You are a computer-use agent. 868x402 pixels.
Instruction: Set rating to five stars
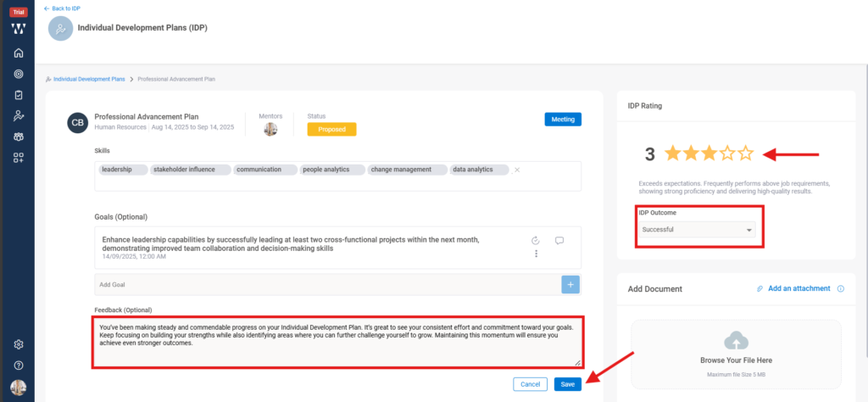[x=746, y=154]
